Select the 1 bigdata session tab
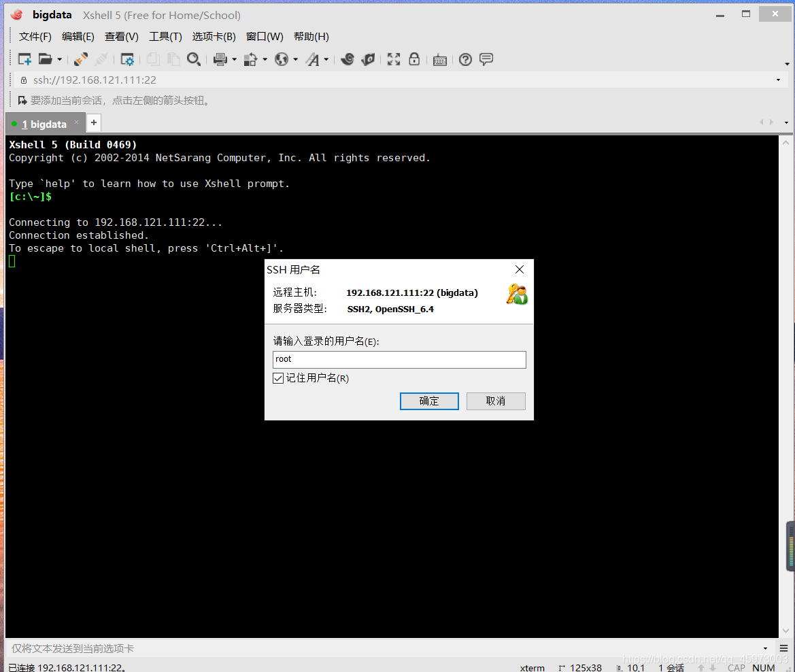The width and height of the screenshot is (795, 672). click(x=44, y=124)
